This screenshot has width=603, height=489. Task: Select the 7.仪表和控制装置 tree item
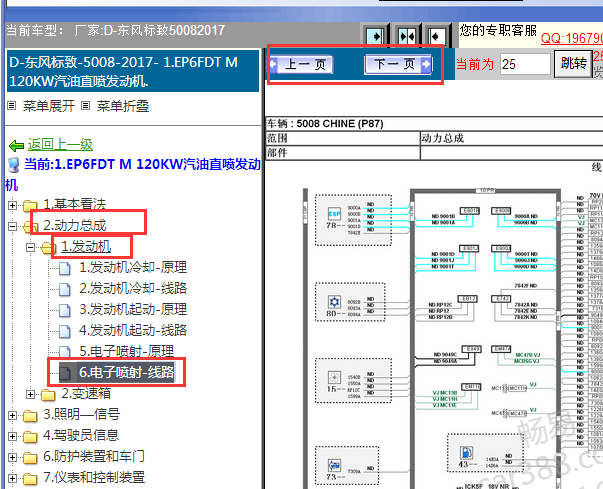point(94,477)
